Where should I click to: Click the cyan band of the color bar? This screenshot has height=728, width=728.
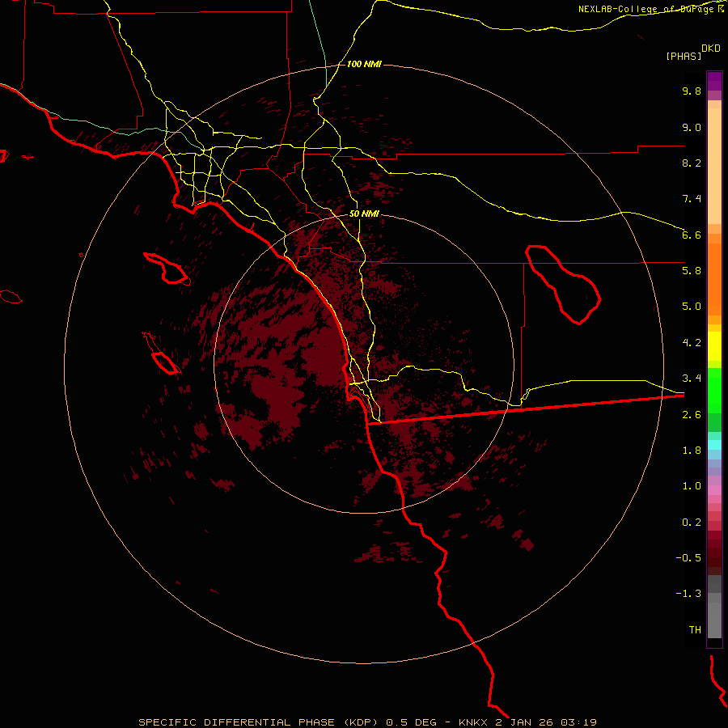714,445
